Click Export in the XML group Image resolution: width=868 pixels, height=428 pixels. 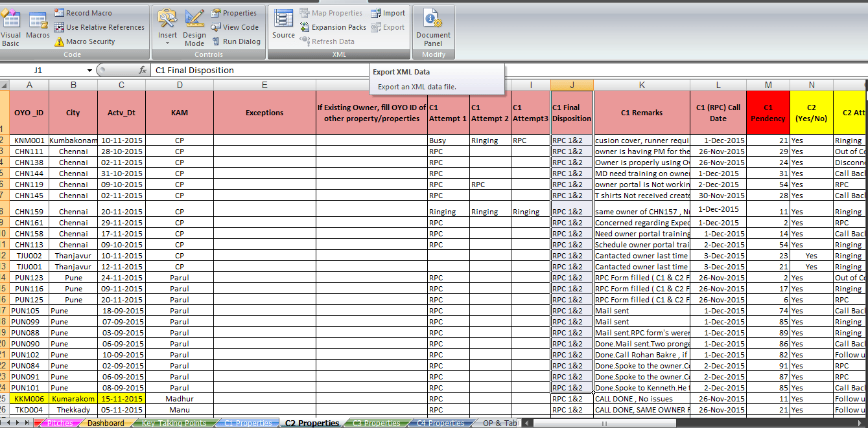pos(387,27)
